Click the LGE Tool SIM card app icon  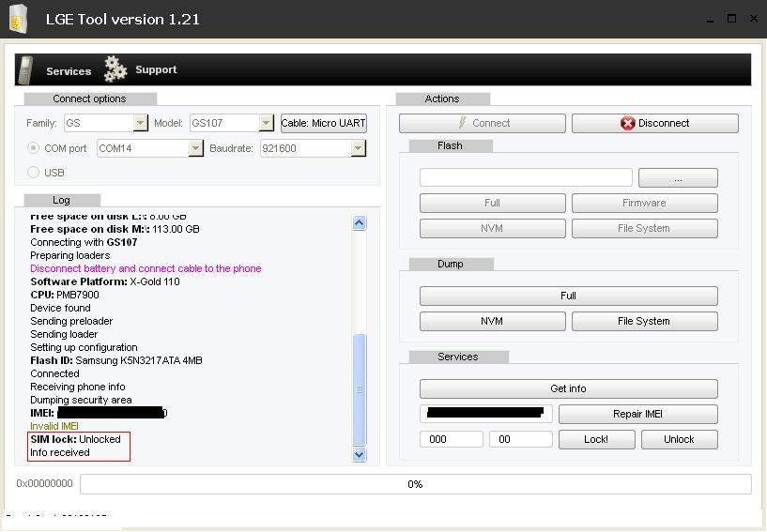point(18,19)
